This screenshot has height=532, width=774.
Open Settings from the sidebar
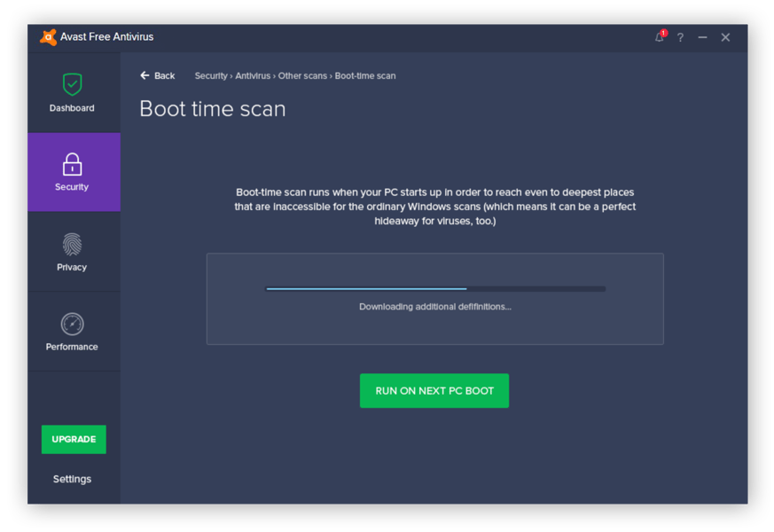tap(72, 479)
